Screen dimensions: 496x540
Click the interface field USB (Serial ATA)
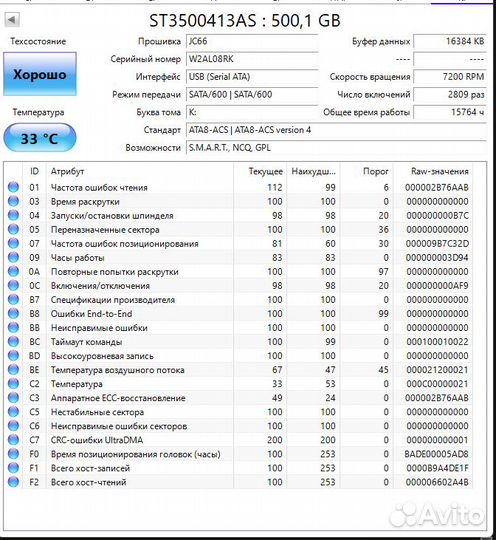click(x=252, y=77)
